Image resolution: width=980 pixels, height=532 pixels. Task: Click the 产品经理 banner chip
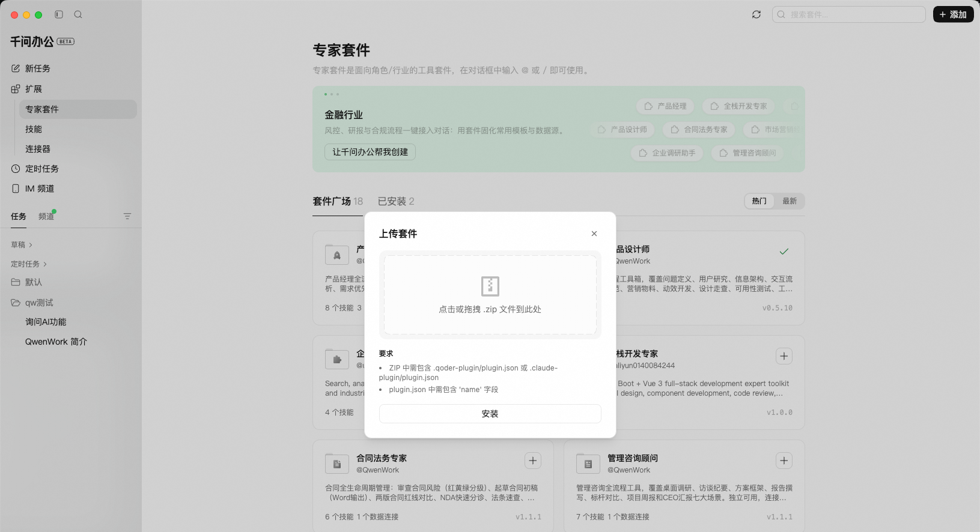click(x=665, y=106)
